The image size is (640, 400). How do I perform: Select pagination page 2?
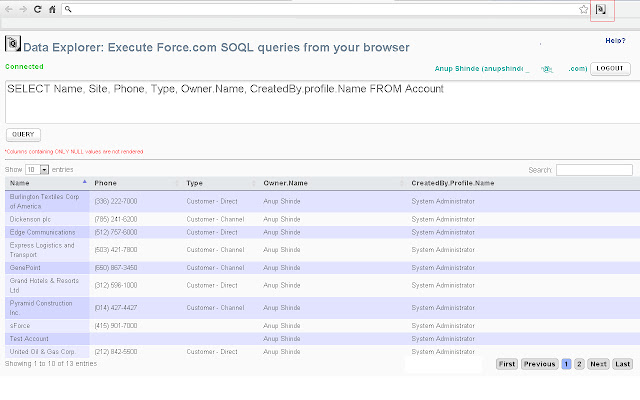coord(579,364)
